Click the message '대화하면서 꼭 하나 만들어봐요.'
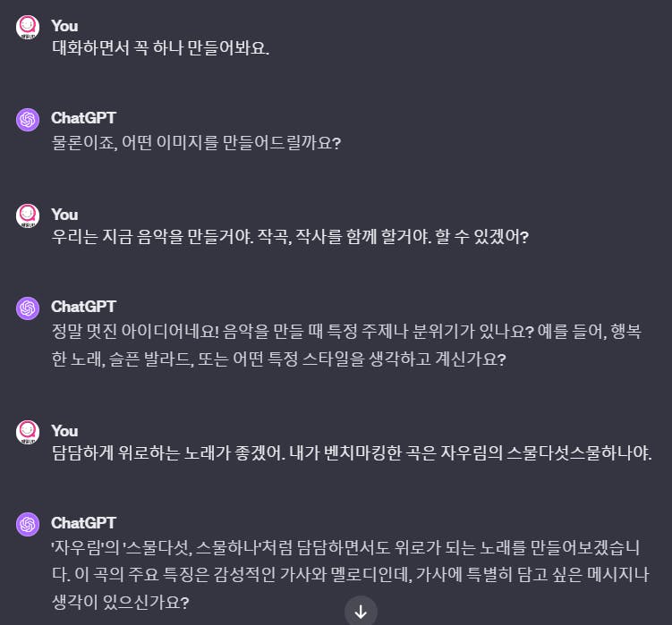The image size is (672, 625). 160,47
